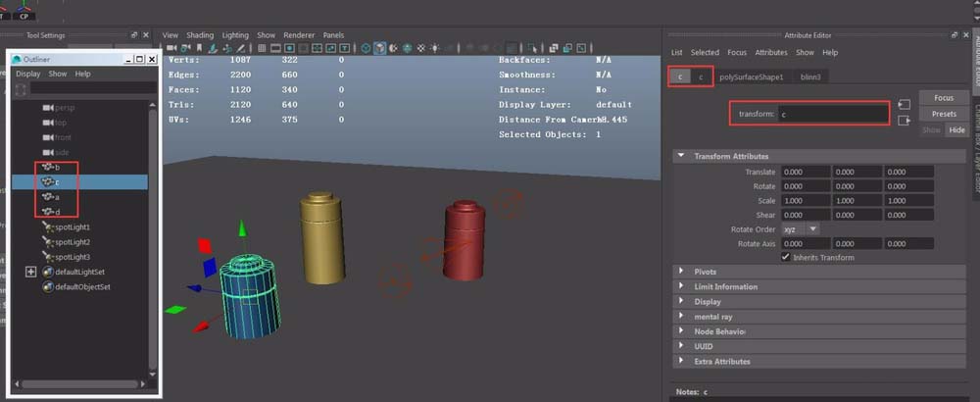Viewport: 980px width, 402px height.
Task: Click the smooth shade all cube icon
Action: [379, 48]
